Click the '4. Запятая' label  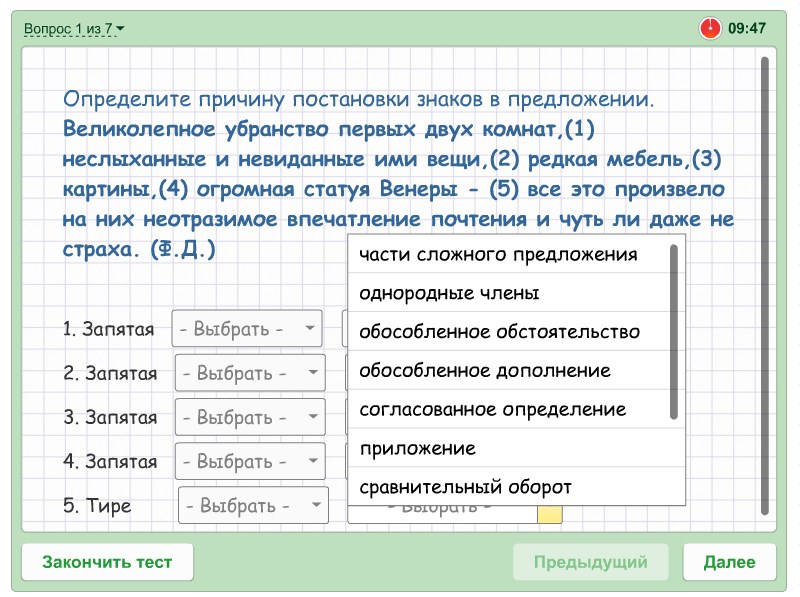click(x=110, y=462)
